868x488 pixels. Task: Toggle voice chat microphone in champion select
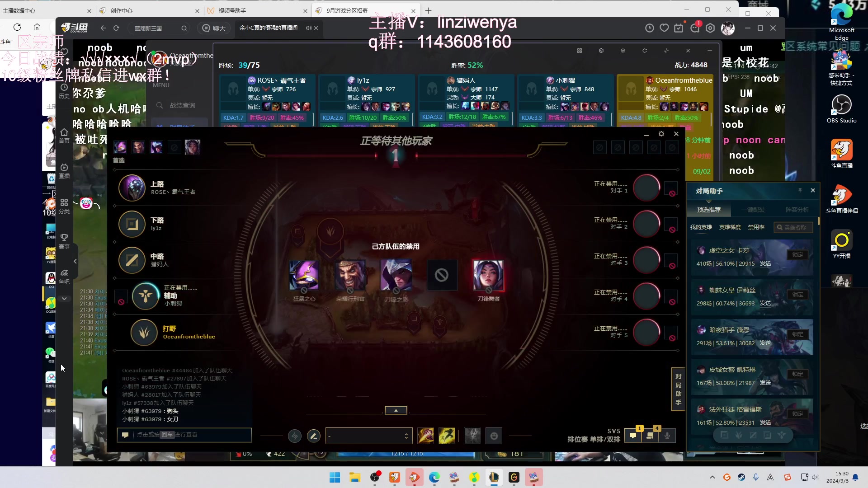667,435
